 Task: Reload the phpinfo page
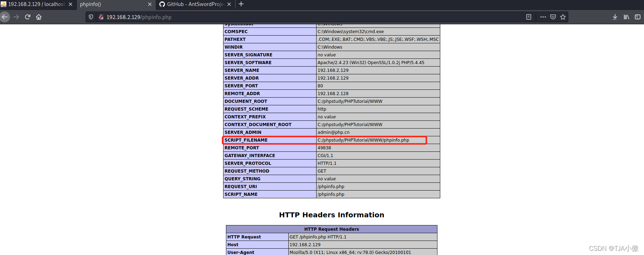(27, 17)
